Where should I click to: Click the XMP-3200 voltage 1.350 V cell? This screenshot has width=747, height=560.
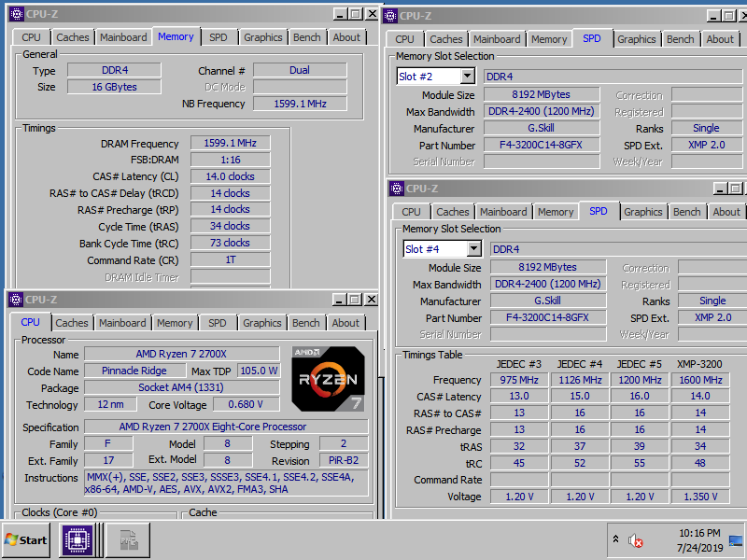[700, 497]
